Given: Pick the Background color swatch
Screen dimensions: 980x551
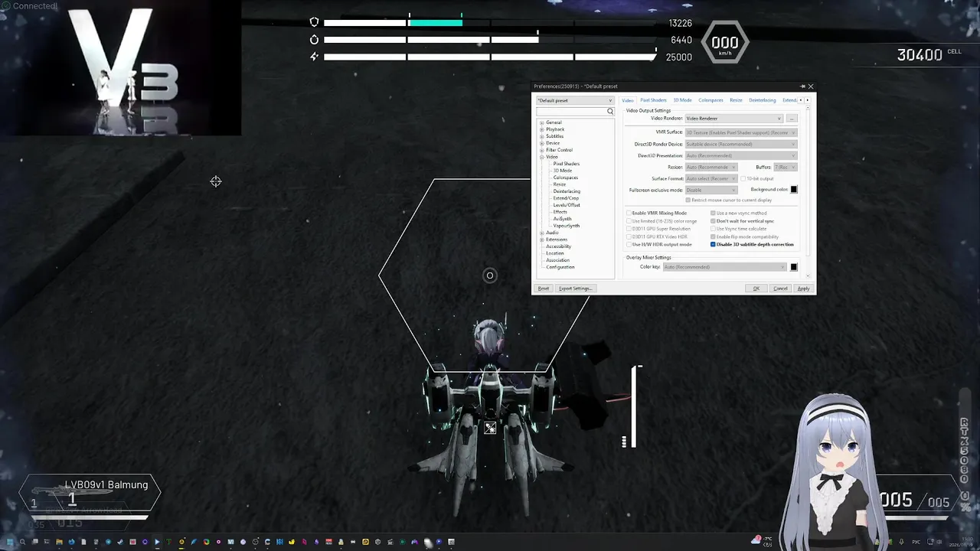Looking at the screenshot, I should coord(794,190).
